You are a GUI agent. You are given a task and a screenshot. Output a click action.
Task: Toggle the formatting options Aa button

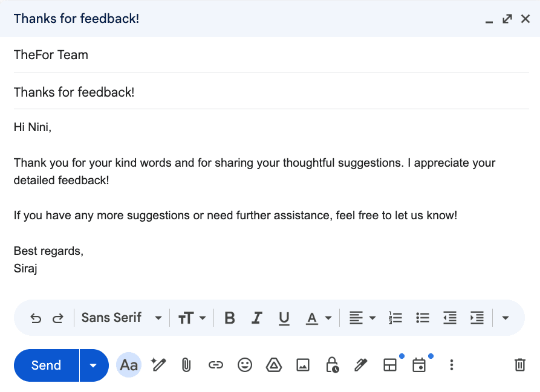(x=129, y=365)
